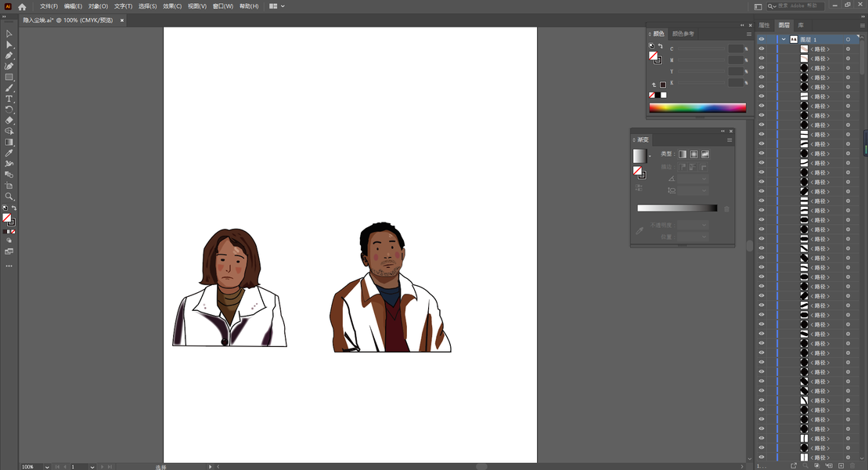
Task: Open the 窗口(W) menu
Action: click(223, 6)
